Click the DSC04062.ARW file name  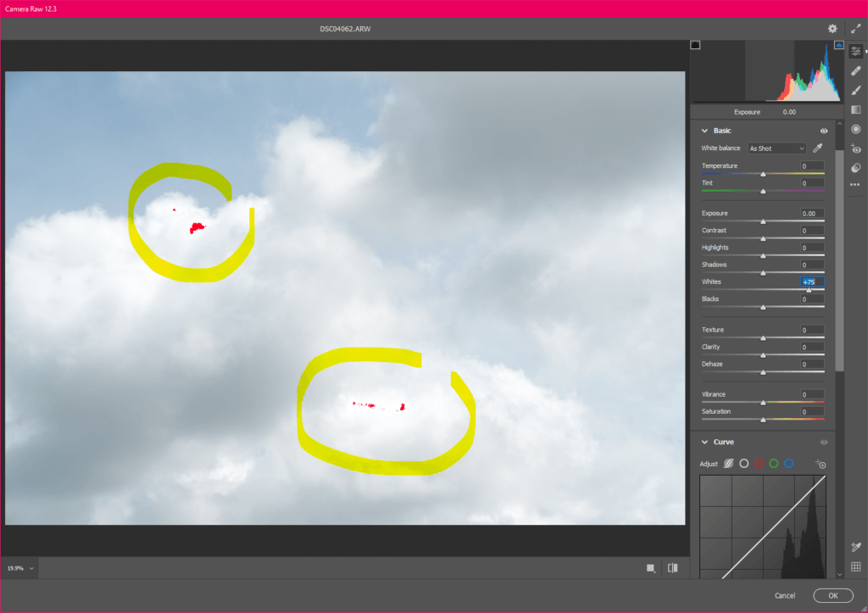pyautogui.click(x=346, y=29)
